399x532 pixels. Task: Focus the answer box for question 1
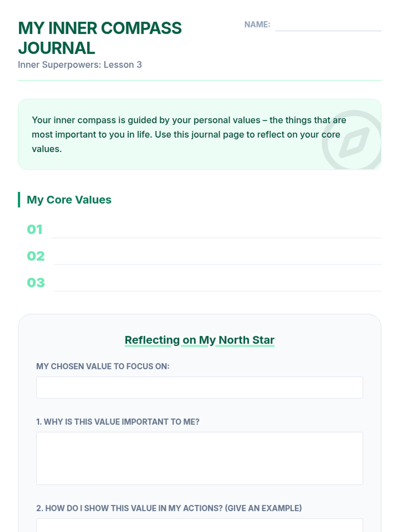point(199,458)
